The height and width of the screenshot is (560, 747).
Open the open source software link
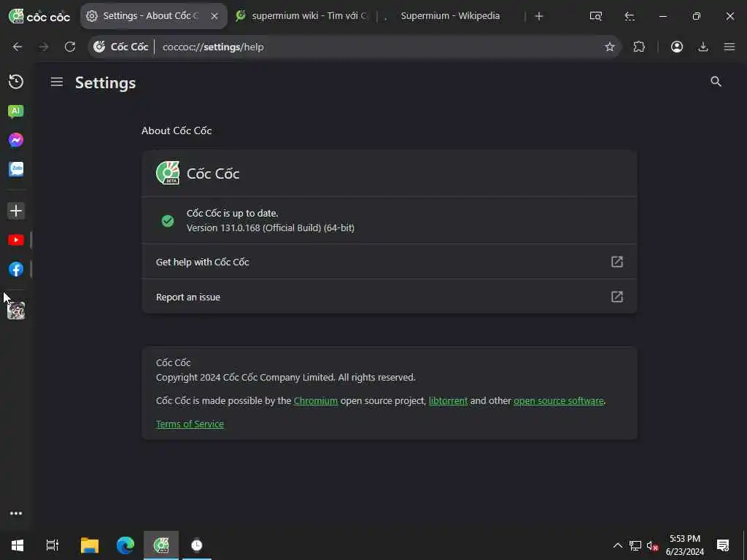tap(558, 401)
